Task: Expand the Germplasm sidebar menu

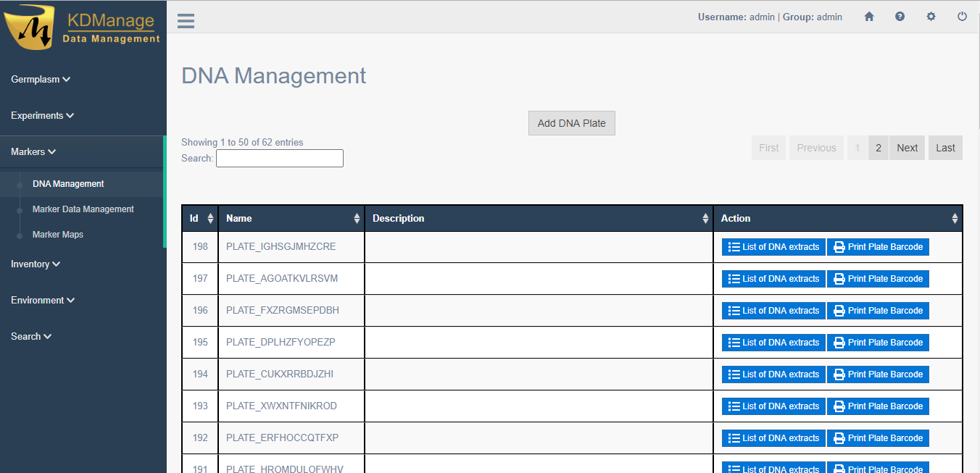Action: coord(41,80)
